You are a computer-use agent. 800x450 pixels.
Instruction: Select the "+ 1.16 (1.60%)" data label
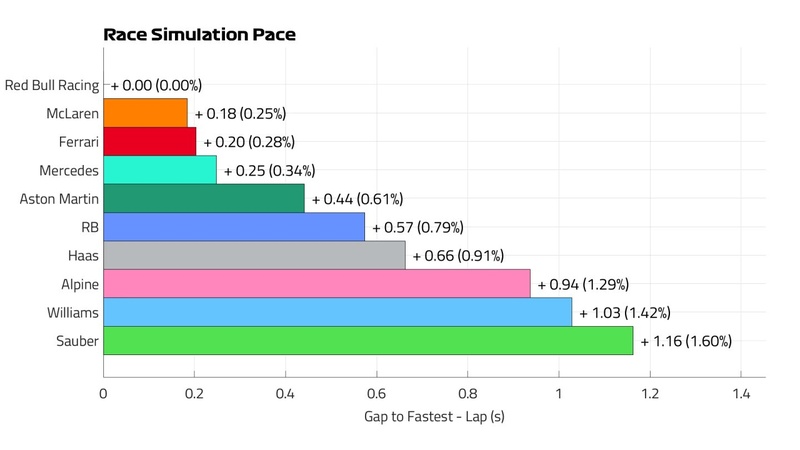pos(686,341)
